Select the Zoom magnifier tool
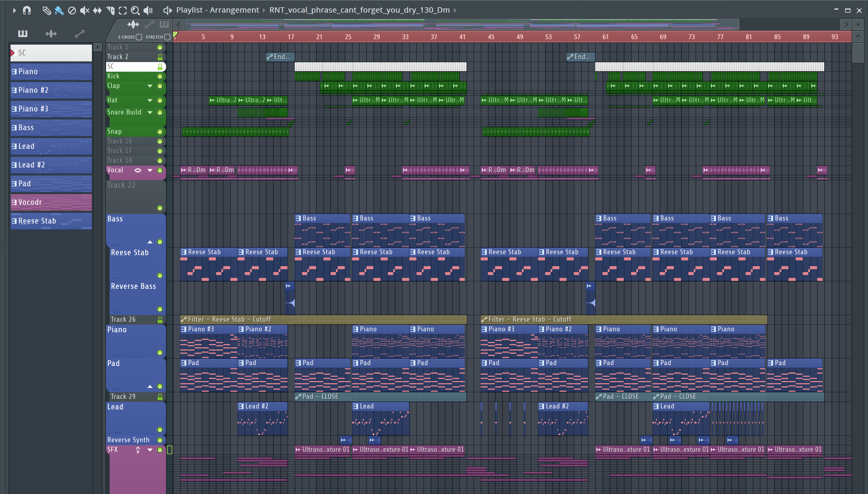The width and height of the screenshot is (868, 494). click(135, 11)
